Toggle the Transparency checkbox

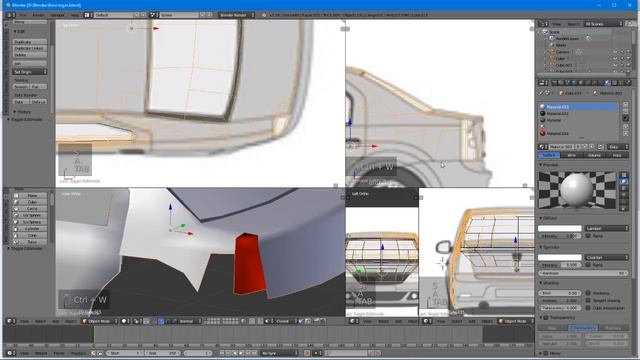[x=546, y=317]
